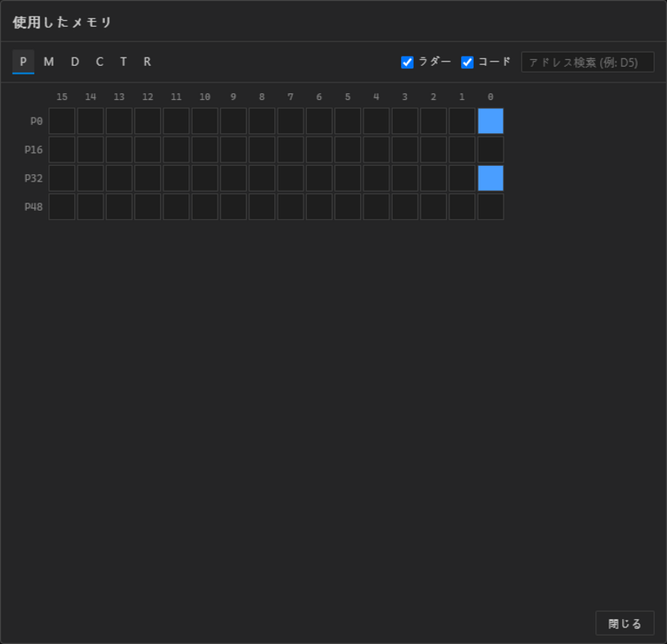This screenshot has height=644, width=667.
Task: Select the P16 row bit 7 cell
Action: (290, 150)
